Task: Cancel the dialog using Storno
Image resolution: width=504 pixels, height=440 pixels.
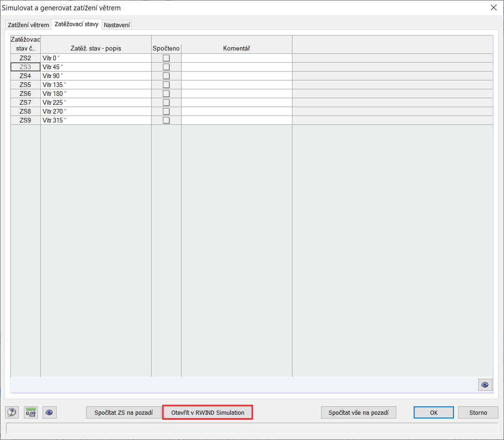Action: click(478, 412)
